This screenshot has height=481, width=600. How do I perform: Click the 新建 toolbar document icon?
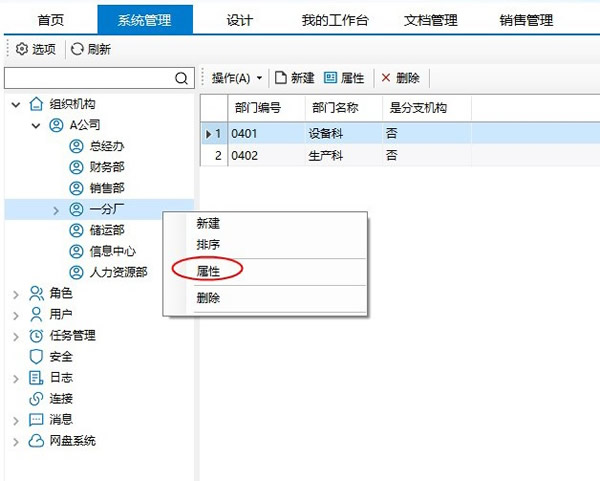[281, 78]
